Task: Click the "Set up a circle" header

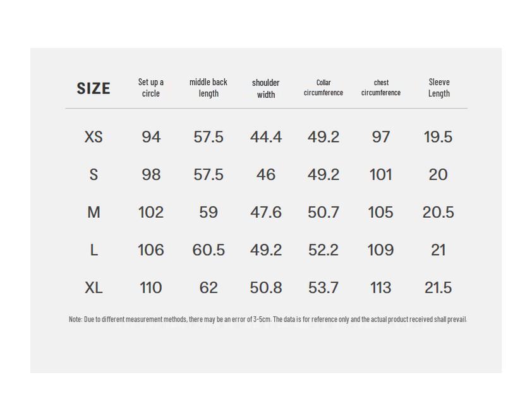Action: 151,88
